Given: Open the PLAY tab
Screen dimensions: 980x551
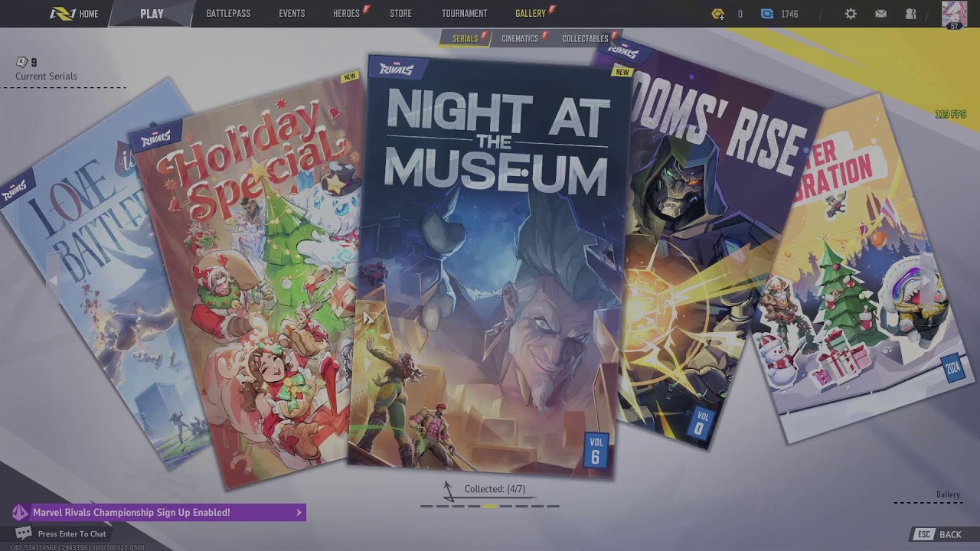Looking at the screenshot, I should [x=152, y=14].
